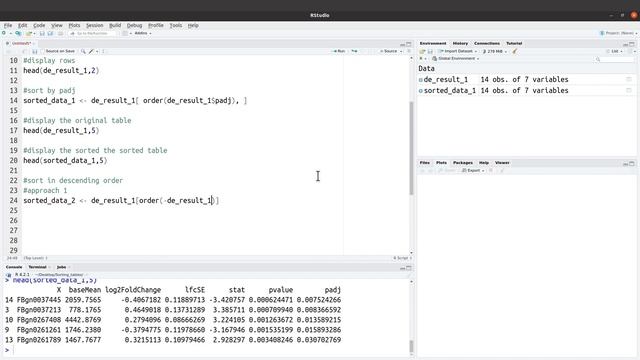Open the Export dropdown in Plots pane
Viewport: 640px width, 360px height.
473,171
